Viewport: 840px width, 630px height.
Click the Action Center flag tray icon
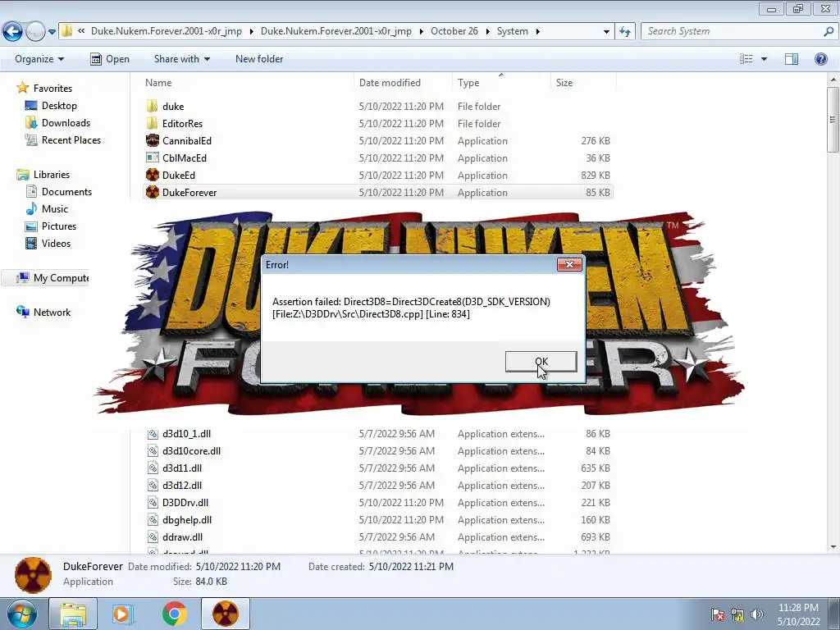pyautogui.click(x=718, y=614)
